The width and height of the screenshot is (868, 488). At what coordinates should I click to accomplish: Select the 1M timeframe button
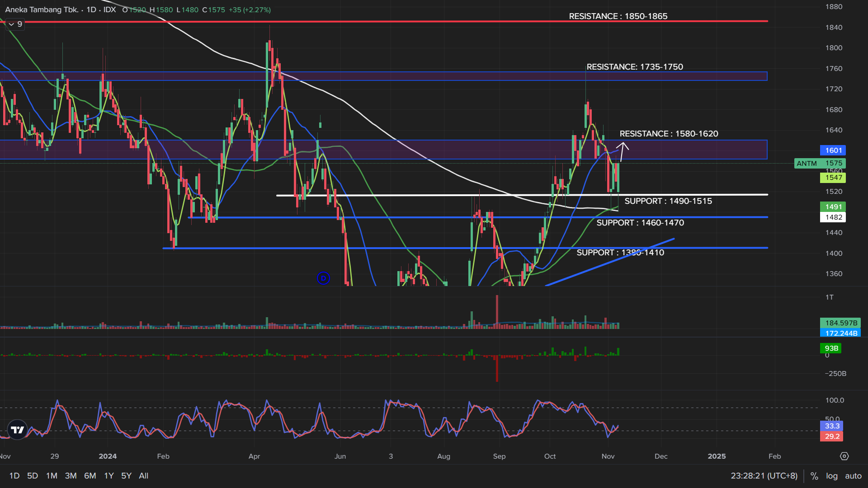pos(51,476)
